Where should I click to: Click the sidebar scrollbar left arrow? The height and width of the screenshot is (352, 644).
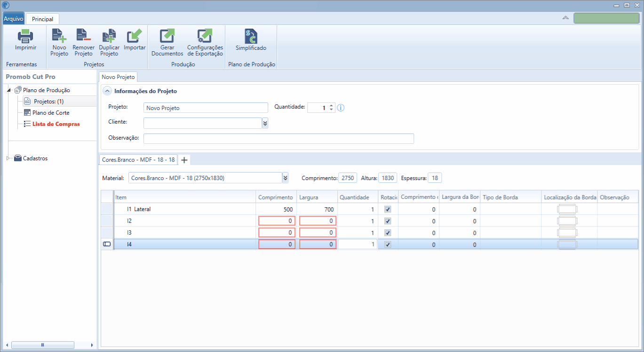point(7,345)
